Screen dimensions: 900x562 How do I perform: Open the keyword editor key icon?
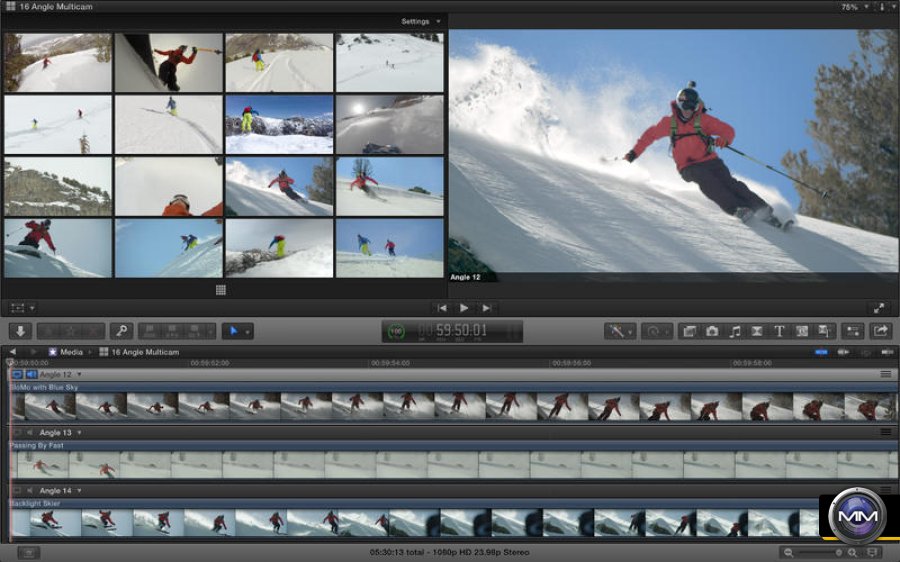click(121, 331)
